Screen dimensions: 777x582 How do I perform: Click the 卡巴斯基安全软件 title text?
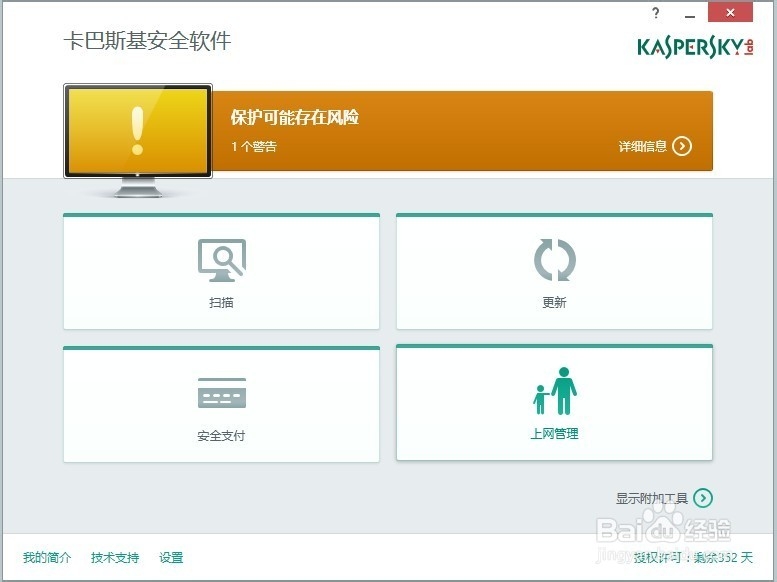pos(147,41)
